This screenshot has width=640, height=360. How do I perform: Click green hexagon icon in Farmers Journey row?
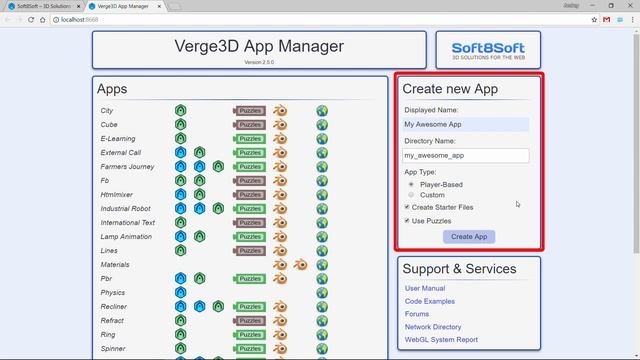[218, 166]
